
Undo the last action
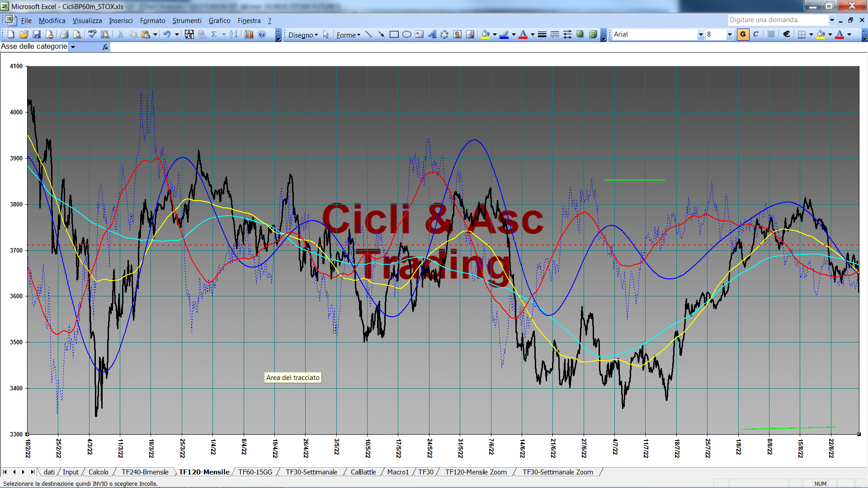[x=167, y=34]
